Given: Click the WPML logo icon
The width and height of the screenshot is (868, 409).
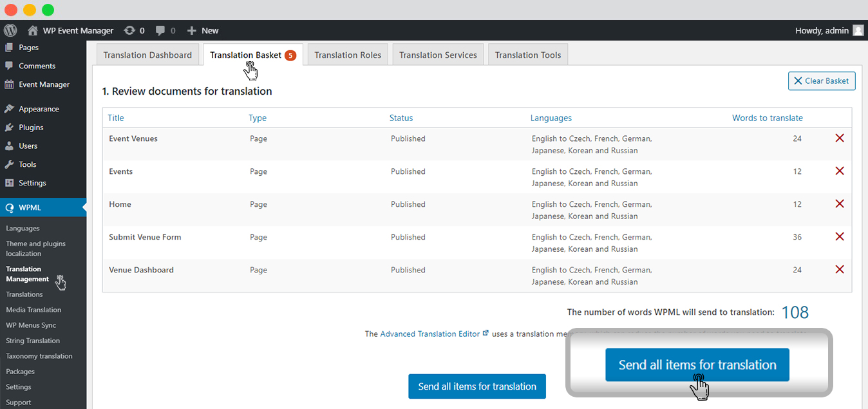Looking at the screenshot, I should 9,207.
